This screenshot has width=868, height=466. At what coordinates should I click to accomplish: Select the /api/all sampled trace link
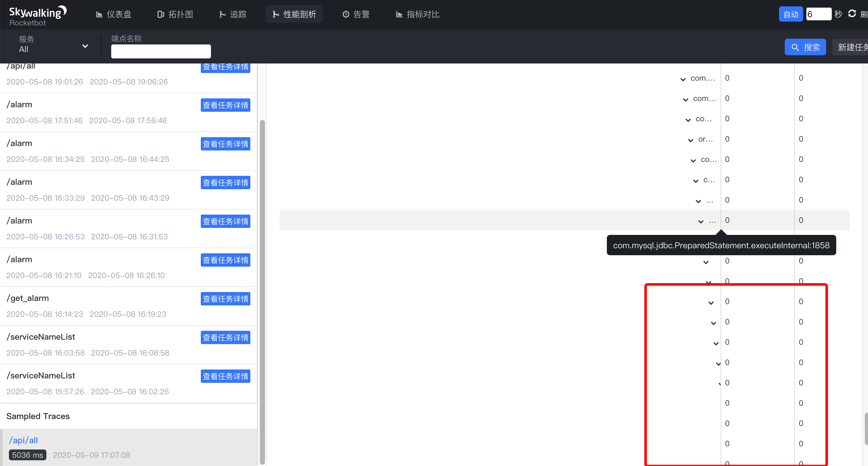[x=23, y=440]
